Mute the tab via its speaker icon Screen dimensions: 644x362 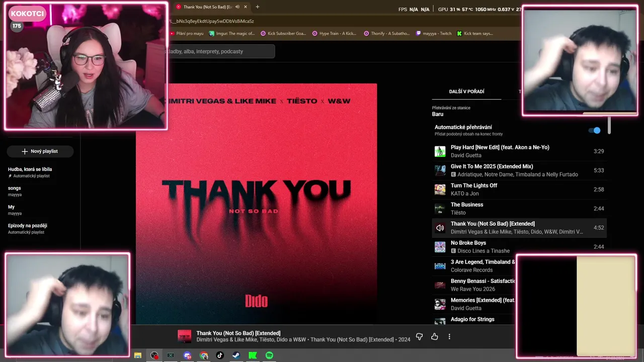click(238, 7)
